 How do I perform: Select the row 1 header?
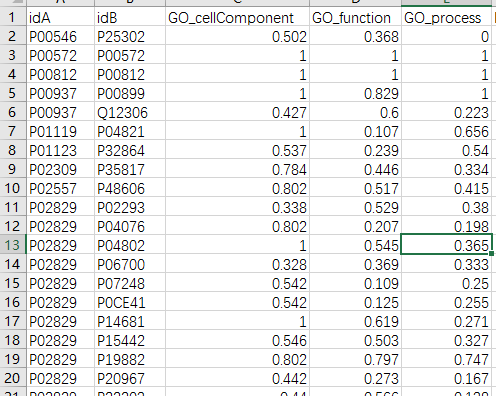(x=13, y=17)
